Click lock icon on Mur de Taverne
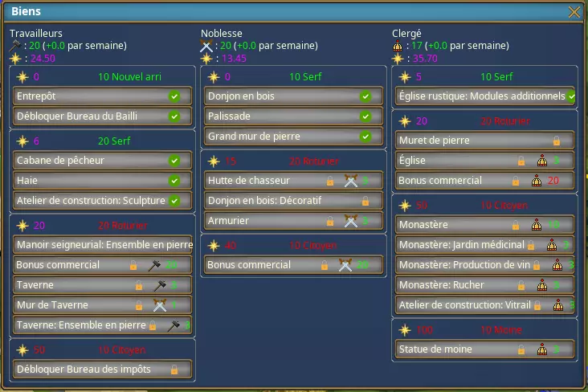This screenshot has width=588, height=392. coord(139,305)
